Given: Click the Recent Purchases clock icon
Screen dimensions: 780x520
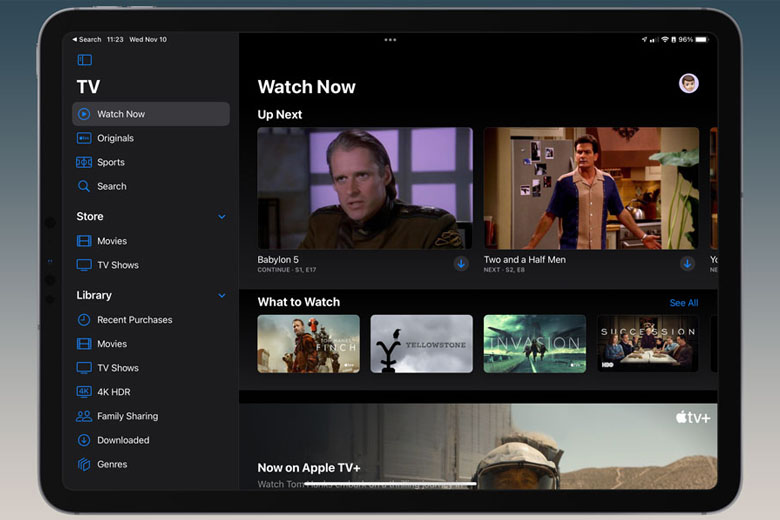Looking at the screenshot, I should 84,319.
